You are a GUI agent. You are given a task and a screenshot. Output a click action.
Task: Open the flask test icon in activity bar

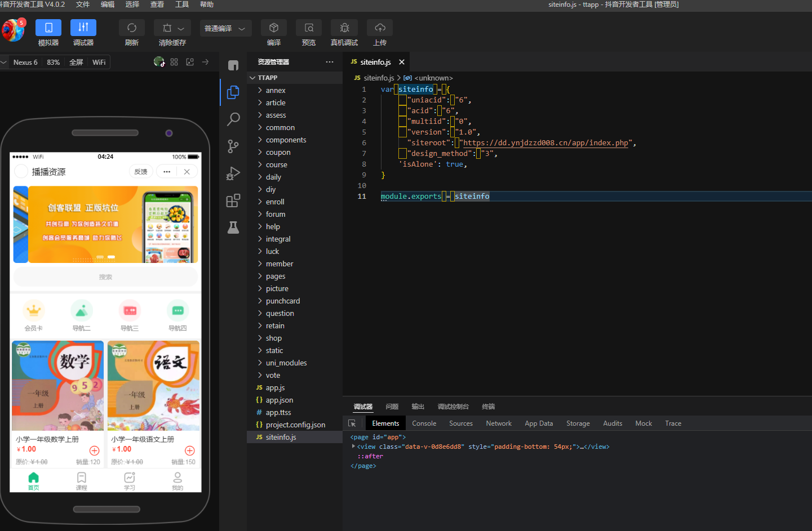[x=233, y=227]
